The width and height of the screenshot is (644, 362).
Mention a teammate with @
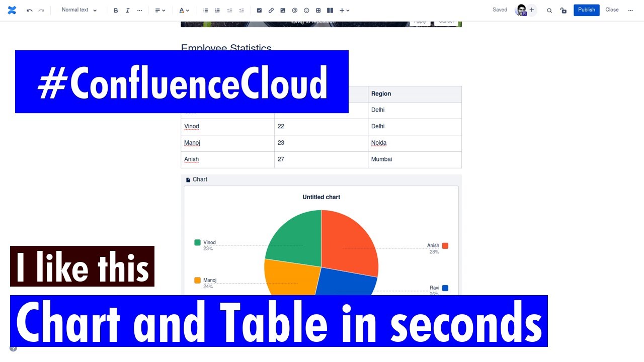[x=295, y=10]
